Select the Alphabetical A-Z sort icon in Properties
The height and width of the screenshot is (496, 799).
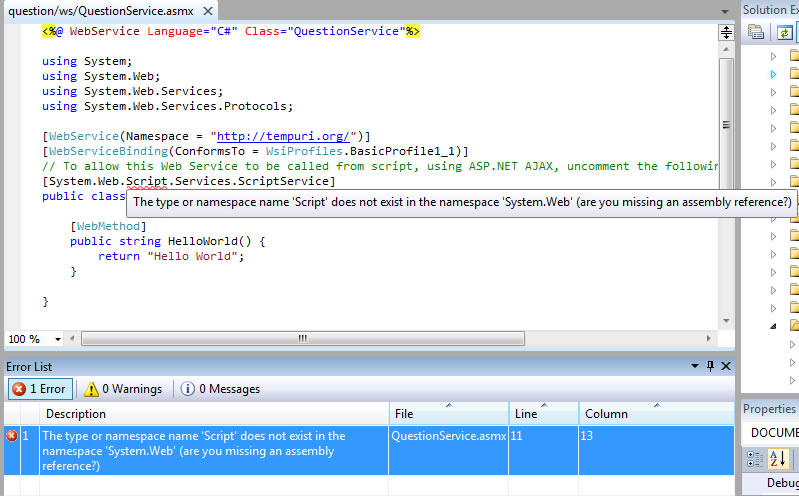point(778,458)
